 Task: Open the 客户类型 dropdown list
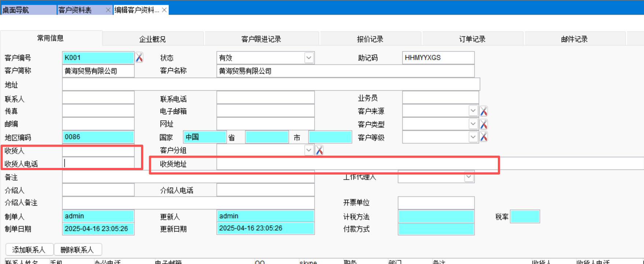473,124
